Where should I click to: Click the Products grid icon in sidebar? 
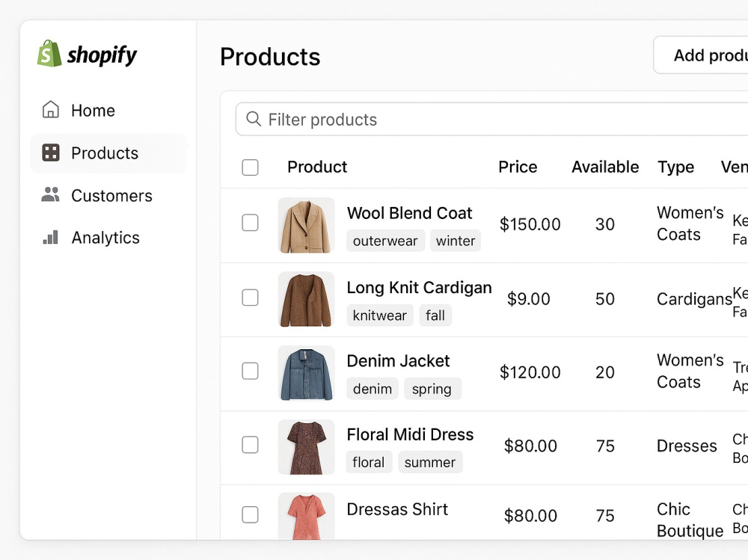(x=51, y=153)
